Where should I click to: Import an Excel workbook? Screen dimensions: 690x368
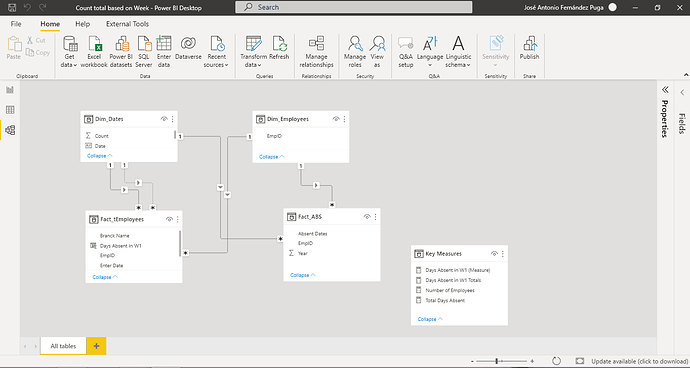(x=94, y=52)
